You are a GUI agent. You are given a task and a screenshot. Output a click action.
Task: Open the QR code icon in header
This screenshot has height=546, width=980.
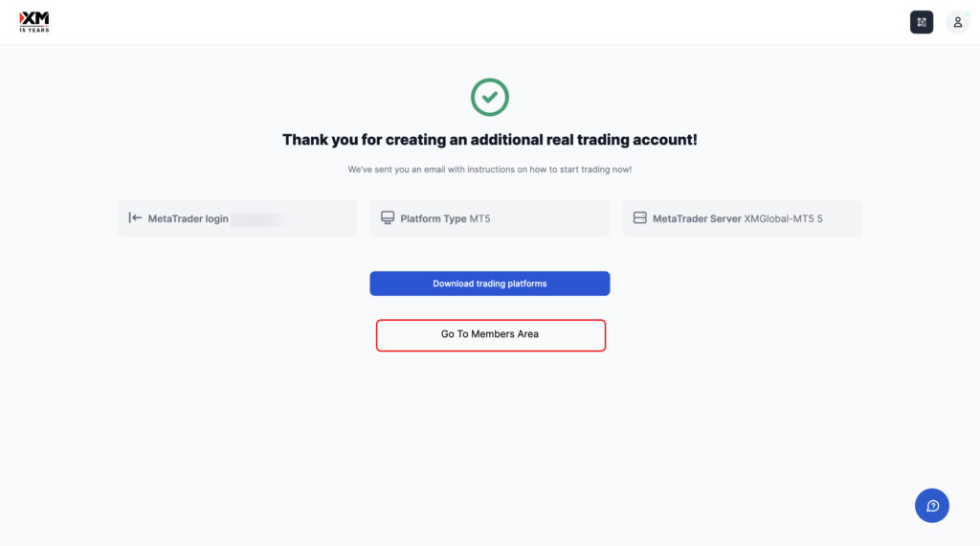point(922,22)
